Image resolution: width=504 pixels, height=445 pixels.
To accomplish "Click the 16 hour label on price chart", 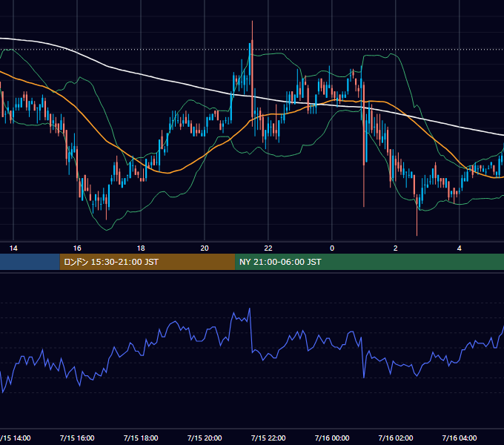I will click(x=77, y=248).
